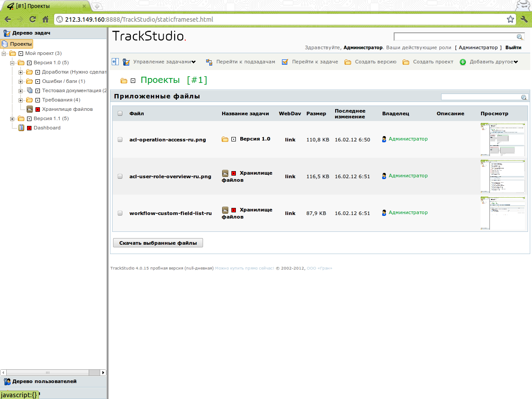Click magnifier icon in attached files search
This screenshot has height=399, width=532.
(x=524, y=97)
